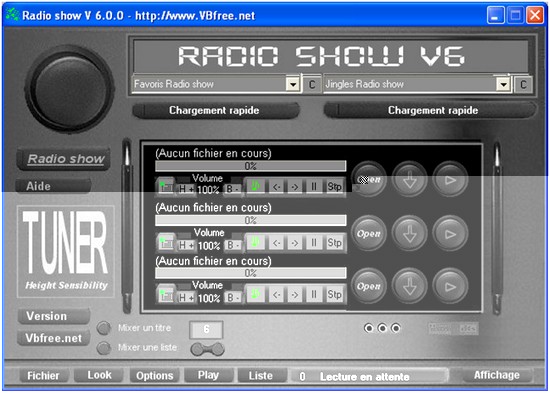Select the middle of three round indicators
This screenshot has height=393, width=550.
pos(382,328)
